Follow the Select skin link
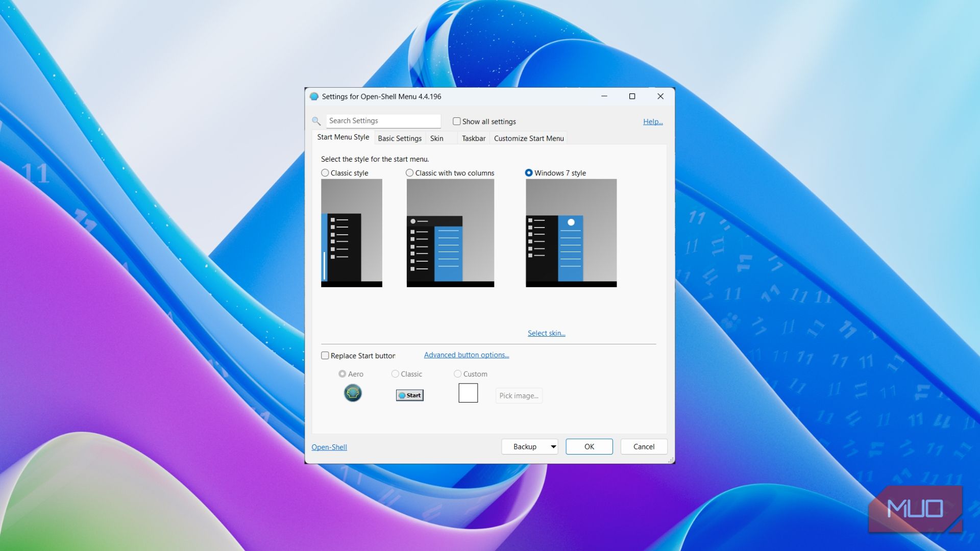 click(546, 333)
